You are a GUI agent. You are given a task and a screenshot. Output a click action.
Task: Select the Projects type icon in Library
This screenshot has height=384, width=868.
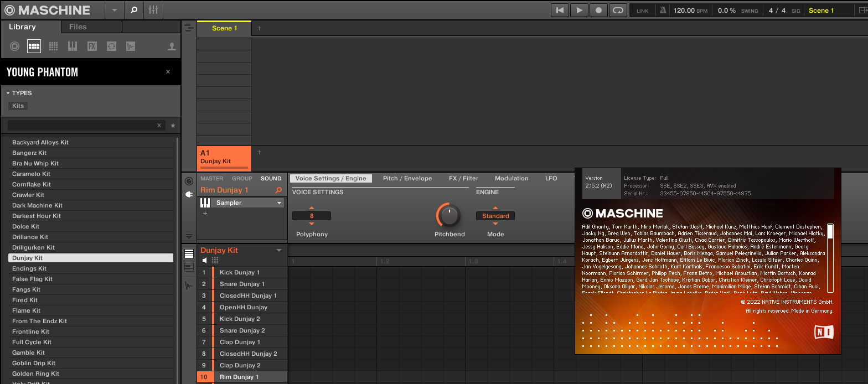(15, 46)
